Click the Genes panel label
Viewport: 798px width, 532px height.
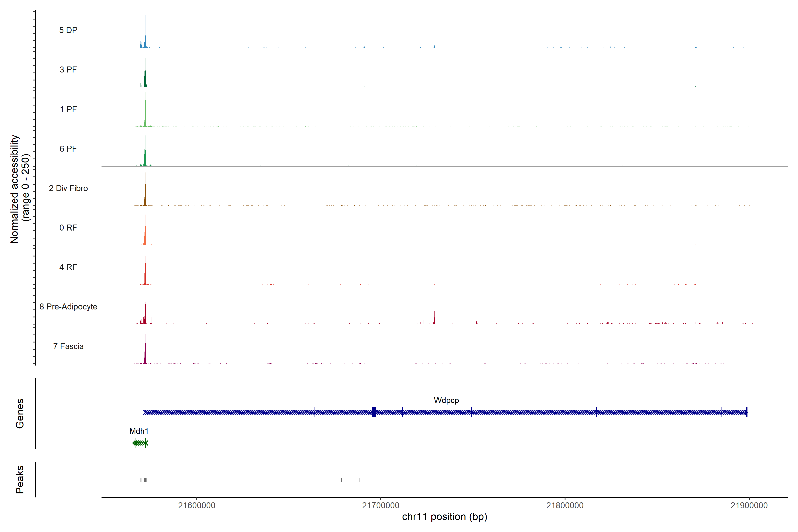(x=20, y=413)
